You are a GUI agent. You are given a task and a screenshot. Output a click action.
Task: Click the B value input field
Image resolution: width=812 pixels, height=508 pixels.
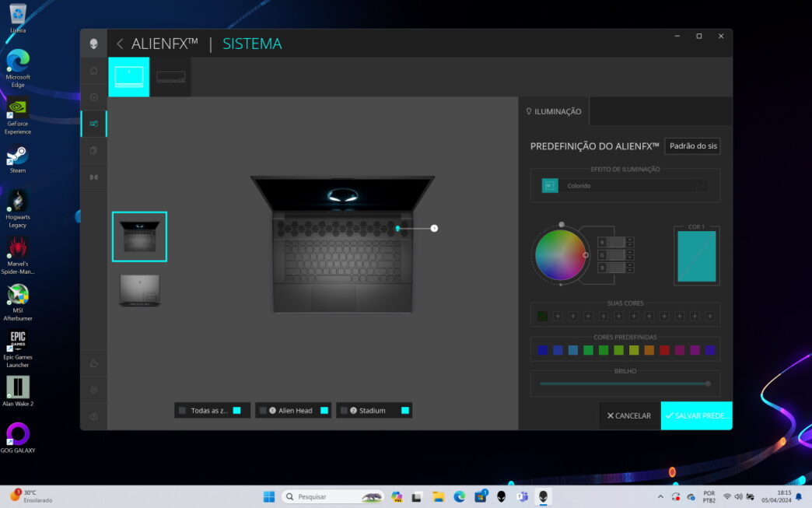tap(616, 268)
